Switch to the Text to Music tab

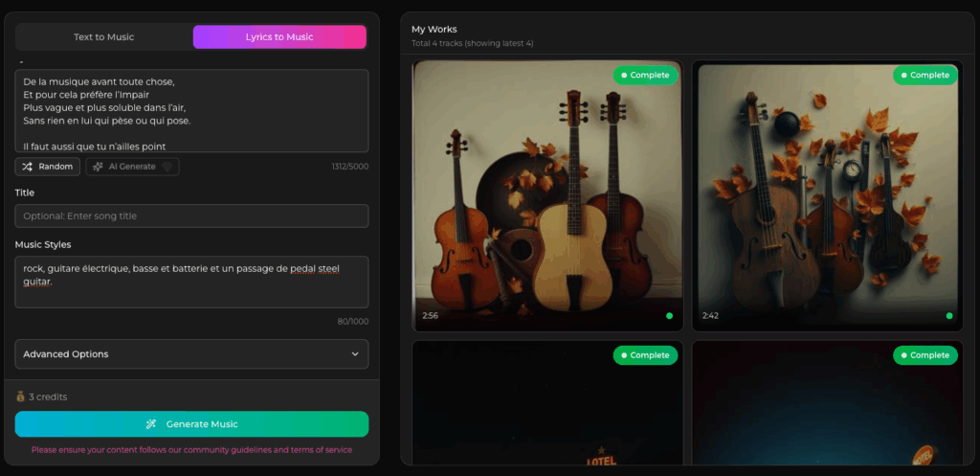coord(104,37)
